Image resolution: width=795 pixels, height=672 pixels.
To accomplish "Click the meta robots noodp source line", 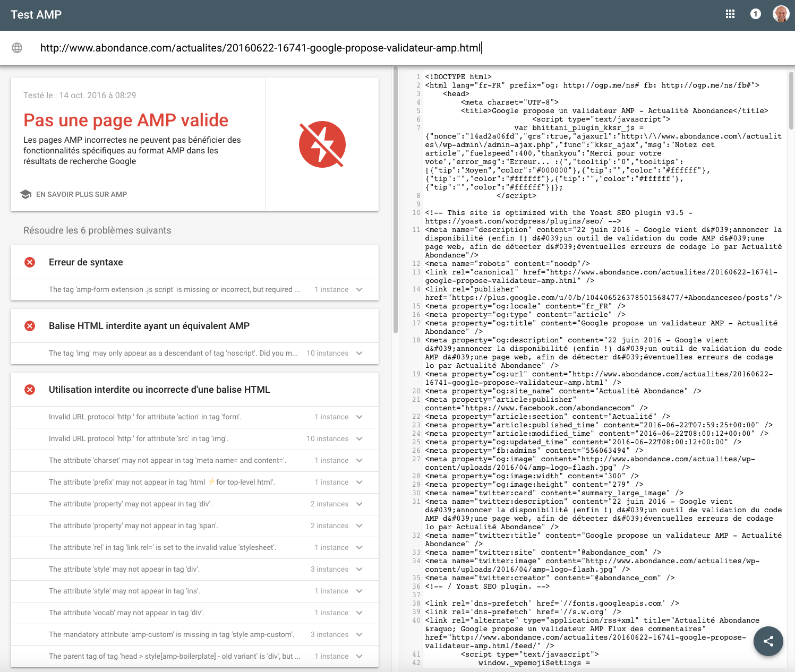I will (x=507, y=264).
